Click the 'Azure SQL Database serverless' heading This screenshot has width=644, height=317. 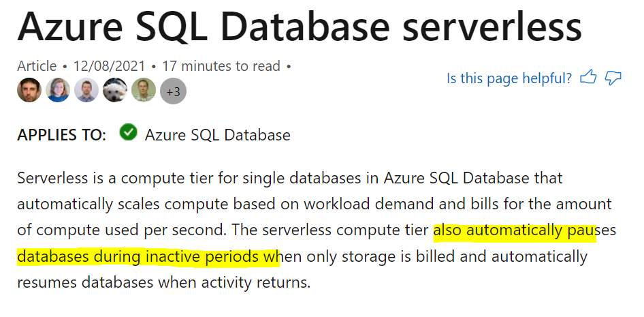(300, 25)
